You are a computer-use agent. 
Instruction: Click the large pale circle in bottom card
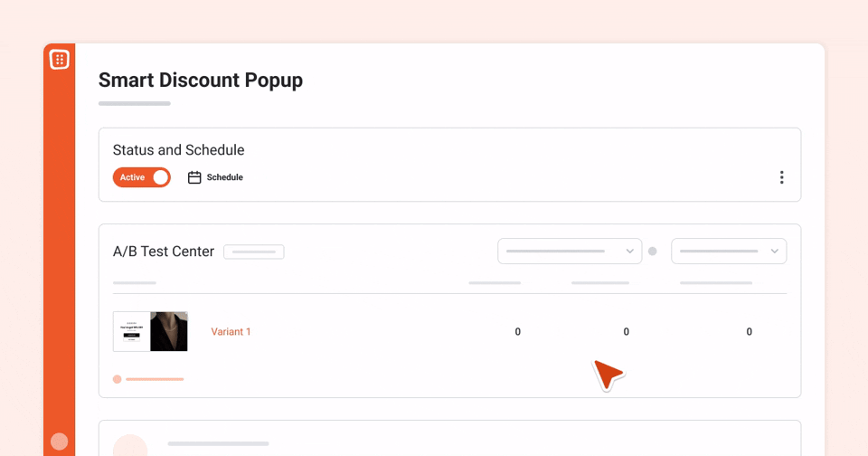tap(130, 446)
